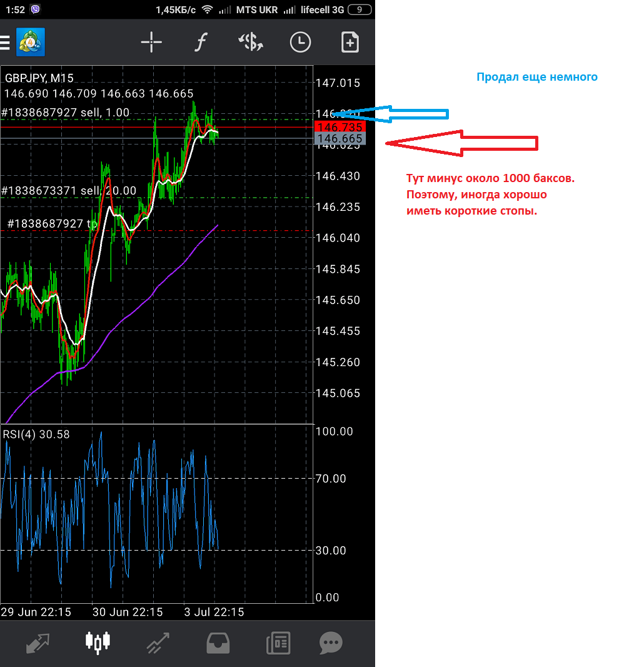The image size is (644, 667).
Task: Tap the 147.015 price axis label
Action: point(338,83)
